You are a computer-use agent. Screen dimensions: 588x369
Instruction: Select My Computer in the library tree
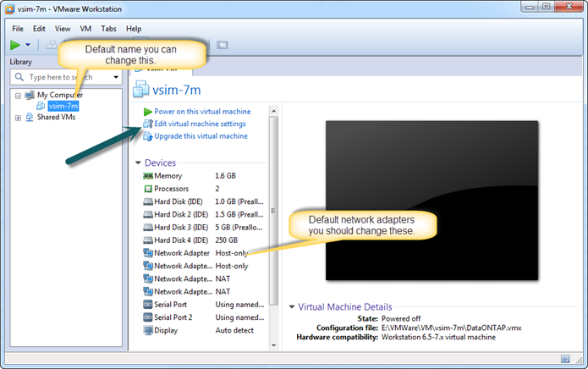tap(60, 95)
